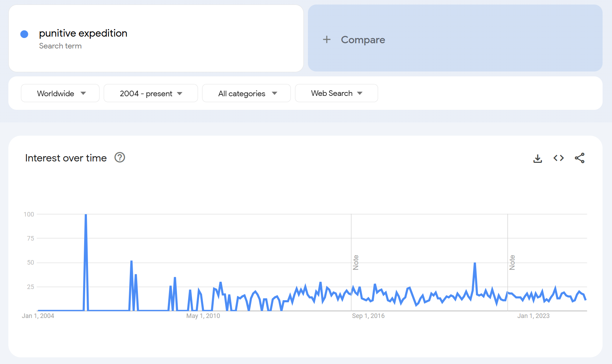Image resolution: width=612 pixels, height=364 pixels.
Task: Click the 'Sep 1, 2016' axis label
Action: (x=368, y=316)
